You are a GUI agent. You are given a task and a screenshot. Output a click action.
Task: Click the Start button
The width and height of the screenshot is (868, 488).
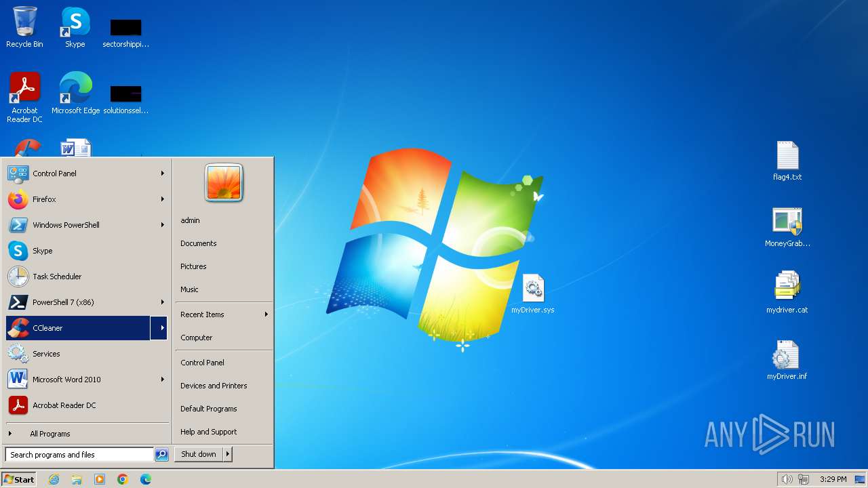pos(19,479)
